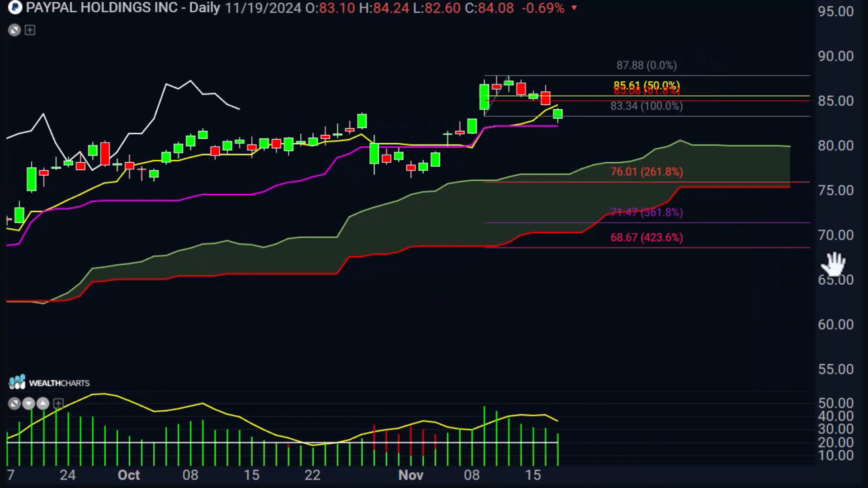Click the 55.00 price axis label

tap(836, 369)
